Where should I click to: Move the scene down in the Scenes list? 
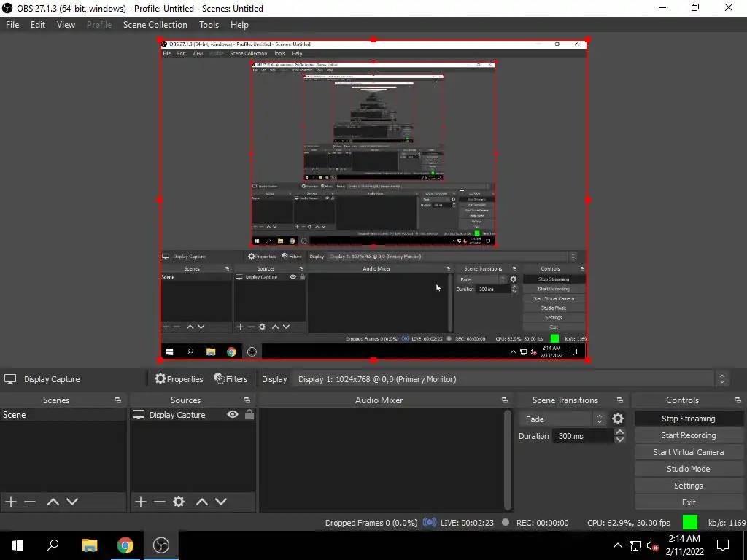pyautogui.click(x=72, y=502)
